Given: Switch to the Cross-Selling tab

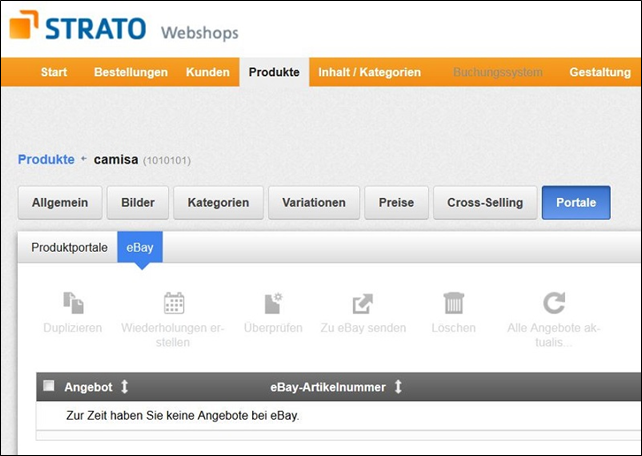Looking at the screenshot, I should [x=485, y=203].
